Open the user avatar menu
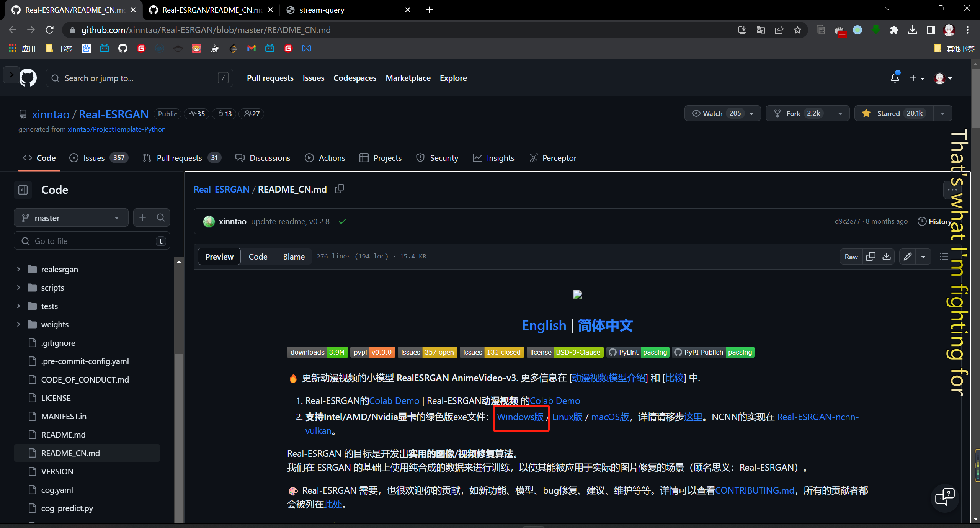The width and height of the screenshot is (980, 528). 943,78
